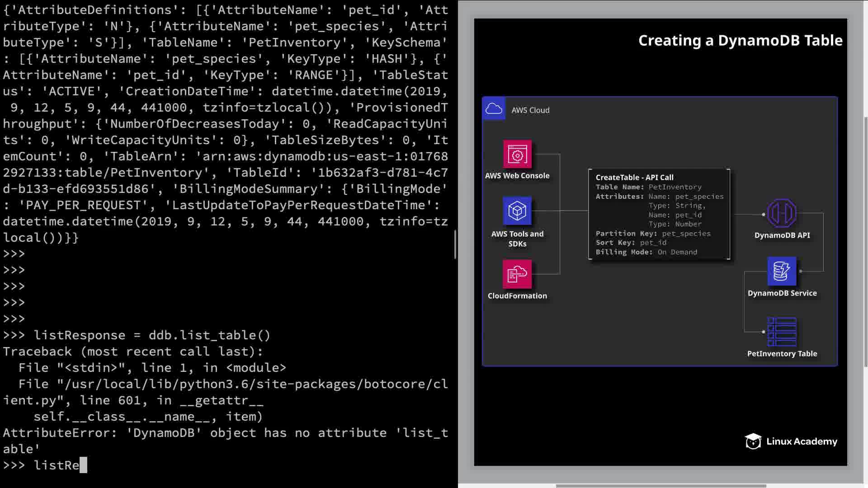Click the 'Traceback (most recent call last)' line

tap(132, 352)
